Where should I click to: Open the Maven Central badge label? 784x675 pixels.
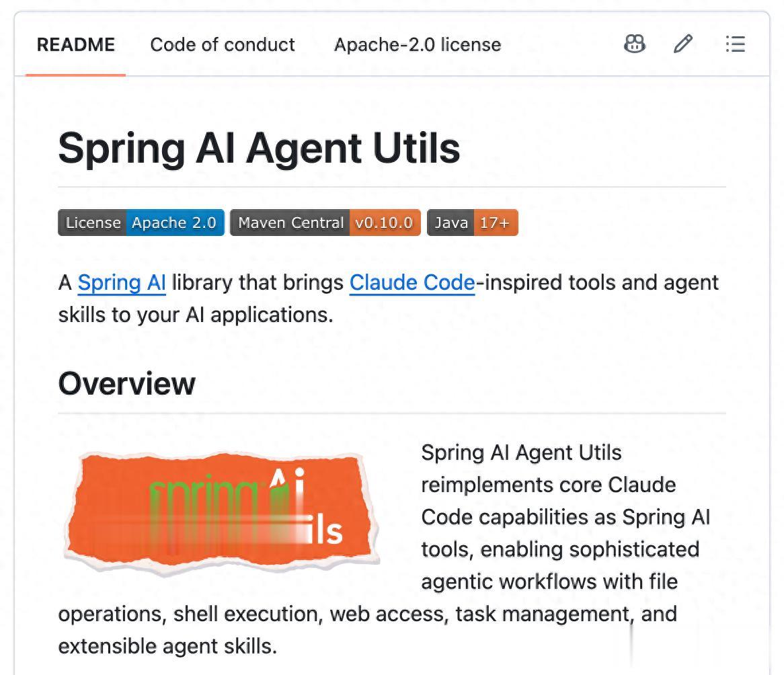290,223
